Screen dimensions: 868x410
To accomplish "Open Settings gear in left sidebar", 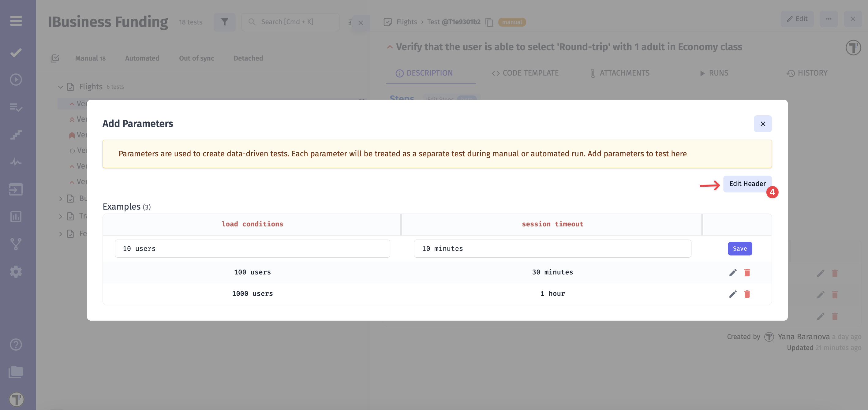I will coord(16,271).
